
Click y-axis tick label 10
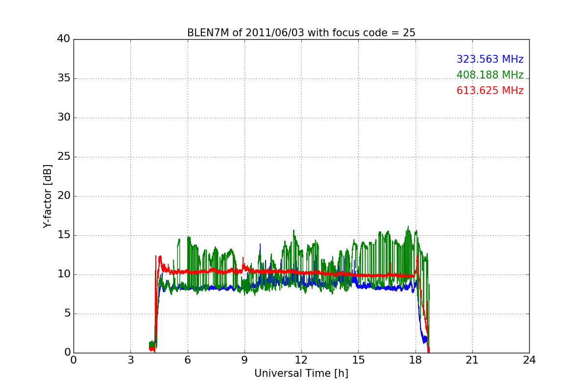[64, 274]
